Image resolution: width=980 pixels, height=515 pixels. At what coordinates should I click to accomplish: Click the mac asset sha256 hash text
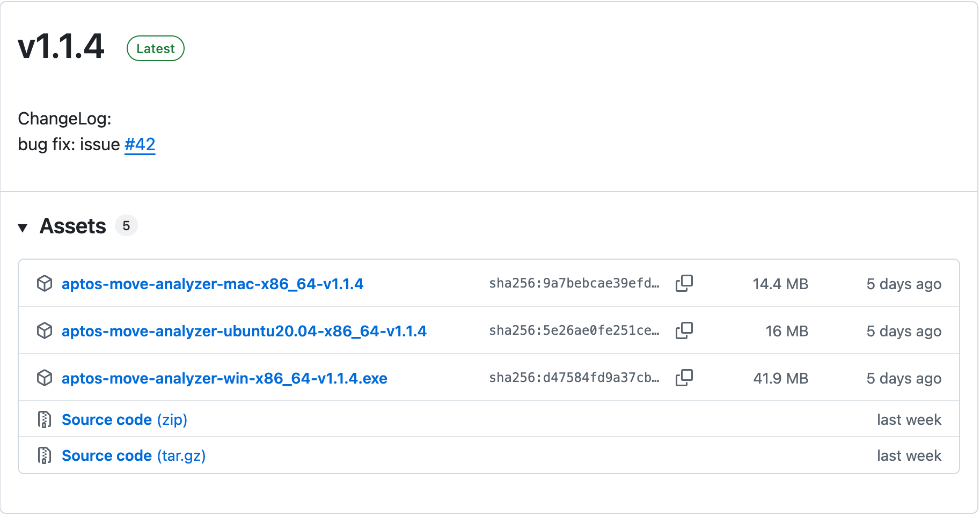(x=574, y=283)
